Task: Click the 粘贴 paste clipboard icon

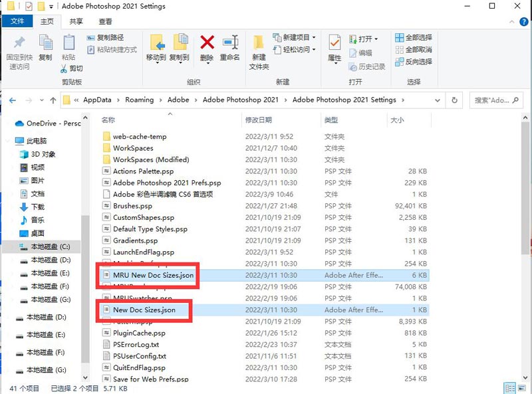Action: pyautogui.click(x=69, y=43)
